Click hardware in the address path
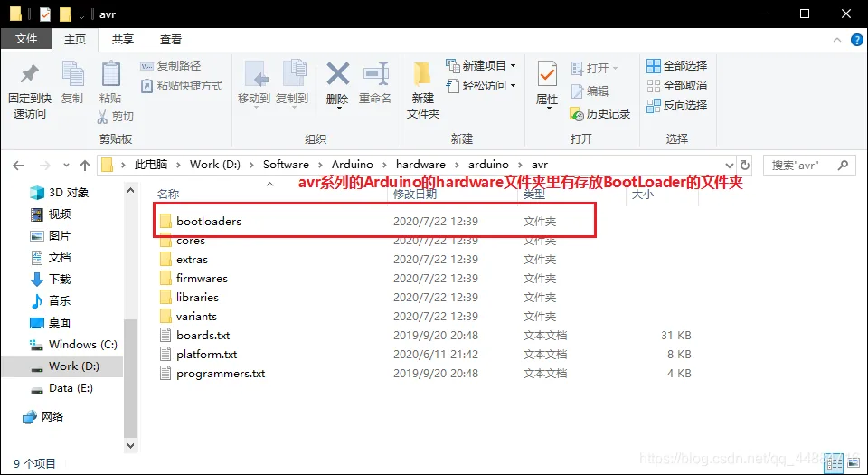This screenshot has width=868, height=475. (x=420, y=165)
